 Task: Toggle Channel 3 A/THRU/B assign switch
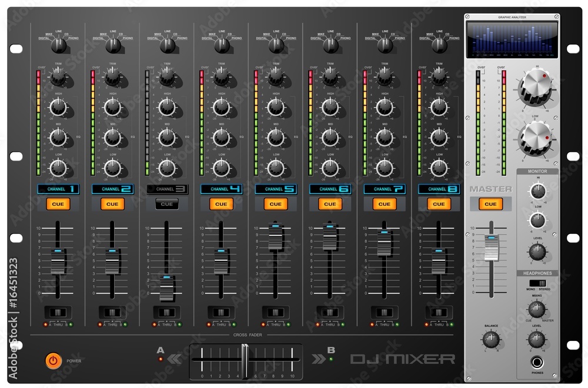point(166,312)
